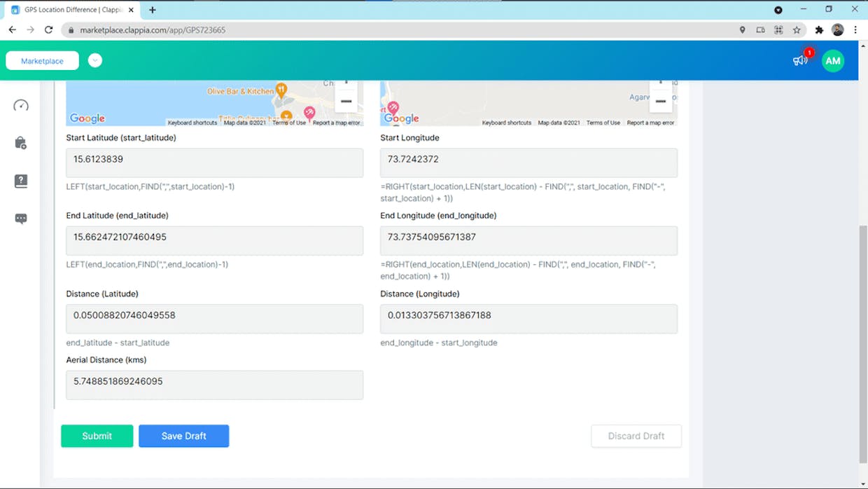Viewport: 868px width, 489px height.
Task: Reload the page with refresh icon
Action: [48, 30]
